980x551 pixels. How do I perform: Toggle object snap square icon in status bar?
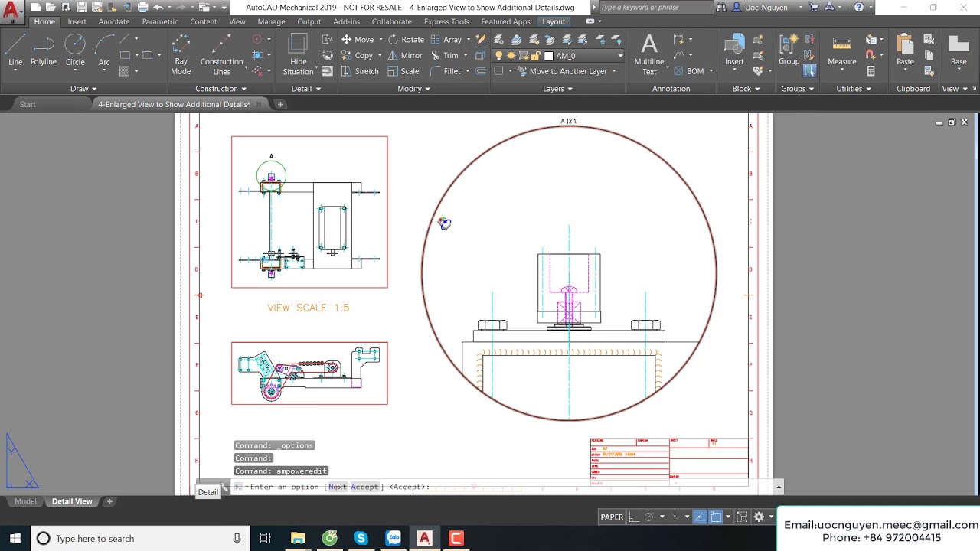pyautogui.click(x=715, y=517)
